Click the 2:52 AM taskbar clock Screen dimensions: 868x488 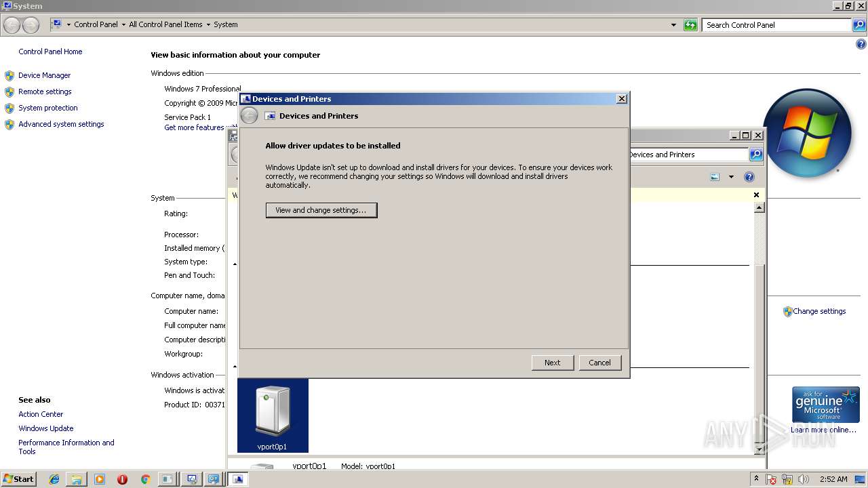click(833, 479)
